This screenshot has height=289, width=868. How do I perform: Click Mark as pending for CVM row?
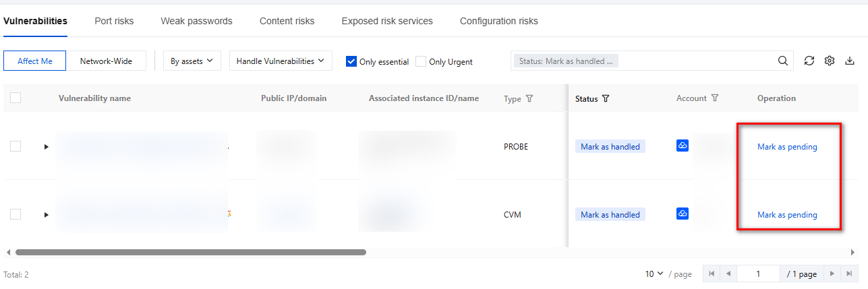tap(787, 215)
